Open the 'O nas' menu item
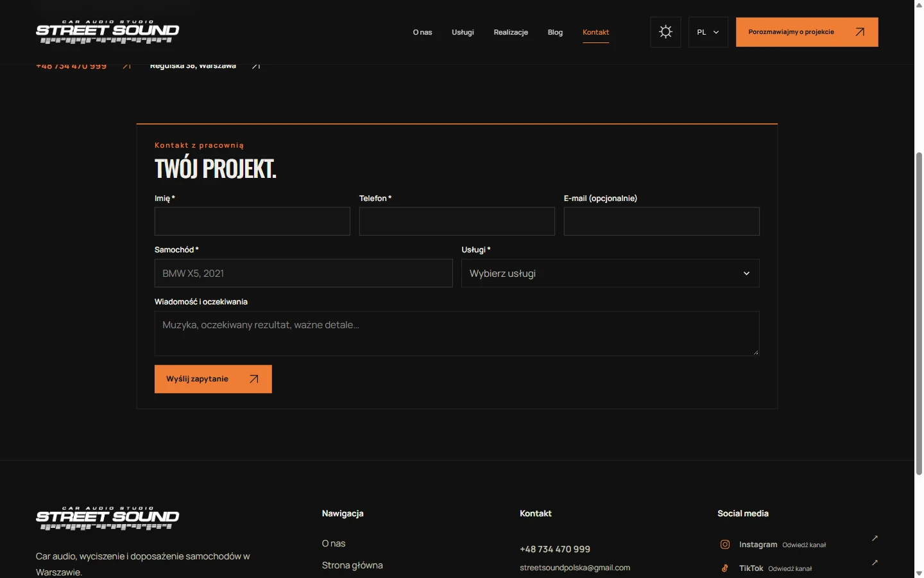924x578 pixels. (x=422, y=32)
